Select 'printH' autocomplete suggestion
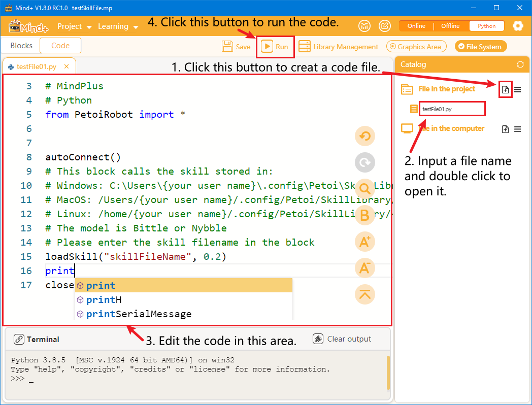The height and width of the screenshot is (405, 532). (x=184, y=299)
